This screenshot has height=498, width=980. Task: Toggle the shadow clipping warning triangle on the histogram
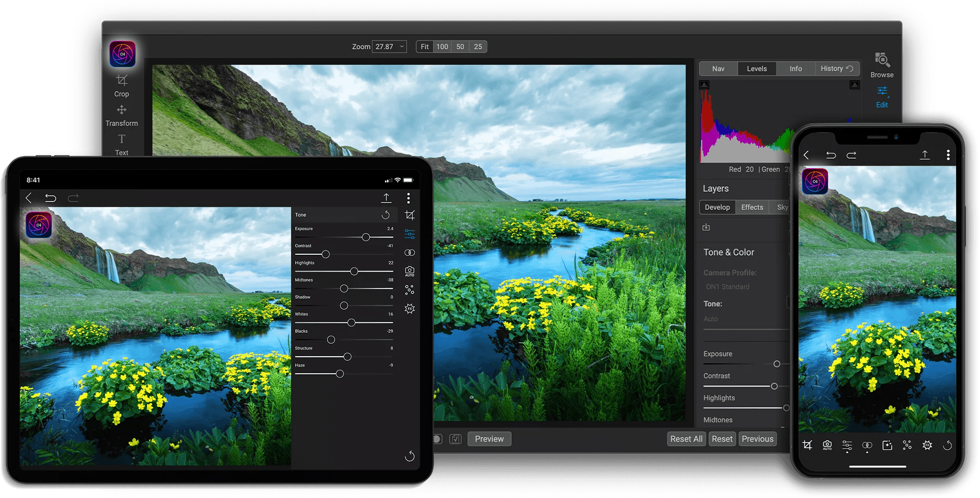(x=704, y=85)
